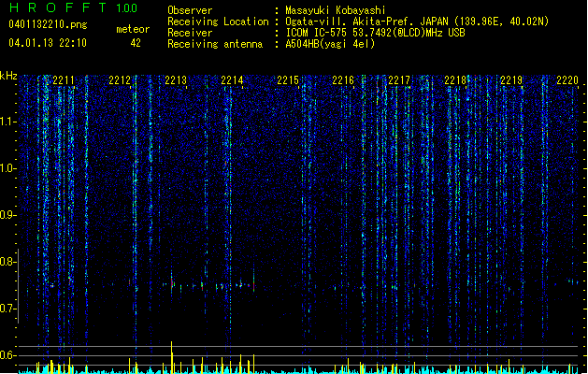
Task: Click the 0.7 kHz frequency axis label
Action: pos(7,309)
